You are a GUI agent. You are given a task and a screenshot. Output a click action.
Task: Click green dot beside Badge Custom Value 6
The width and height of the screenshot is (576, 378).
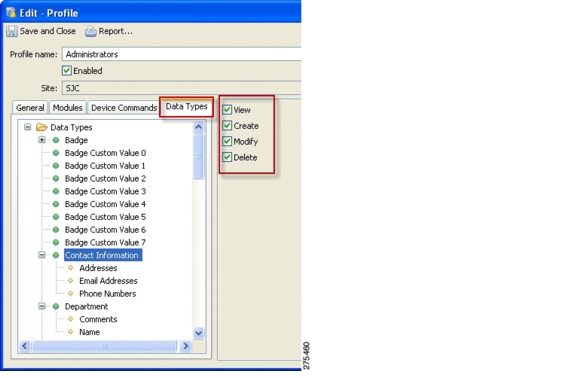[56, 230]
